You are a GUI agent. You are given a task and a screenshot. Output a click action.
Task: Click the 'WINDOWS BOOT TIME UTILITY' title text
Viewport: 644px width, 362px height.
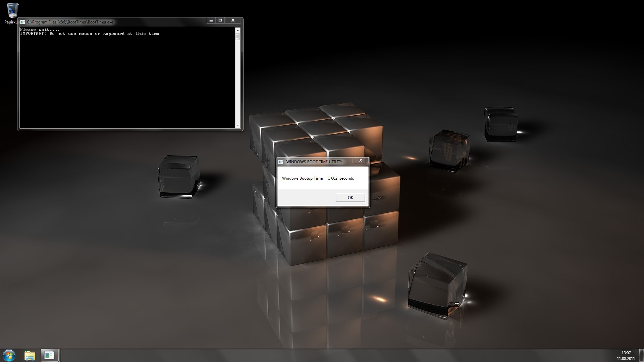click(x=314, y=162)
